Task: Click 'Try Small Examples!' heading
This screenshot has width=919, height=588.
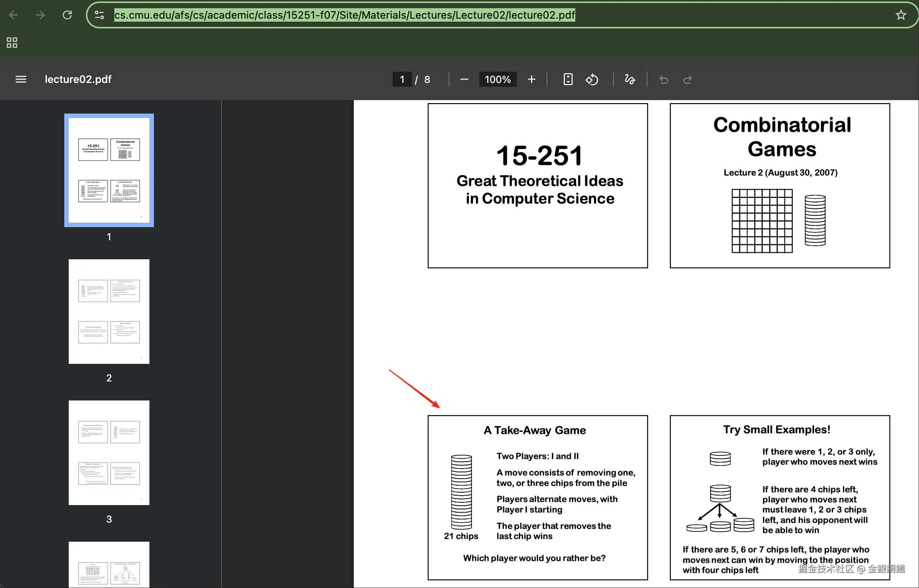Action: pyautogui.click(x=777, y=430)
